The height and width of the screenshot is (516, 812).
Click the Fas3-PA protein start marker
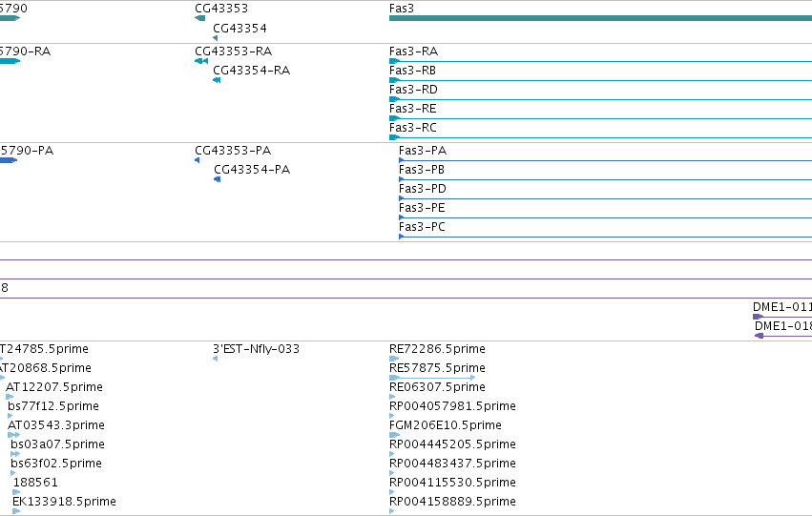[x=402, y=160]
